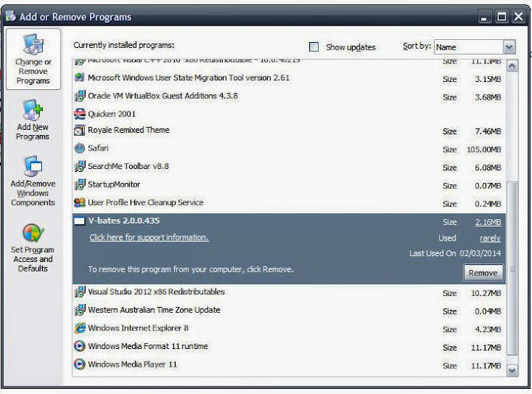Viewport: 532px width, 394px height.
Task: Select the 'Safari' entry
Action: point(289,148)
